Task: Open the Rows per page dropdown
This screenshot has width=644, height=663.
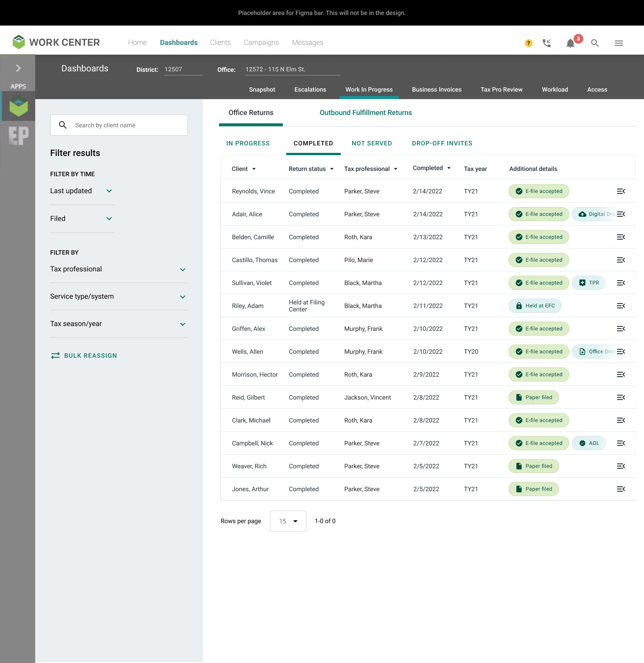Action: 288,521
